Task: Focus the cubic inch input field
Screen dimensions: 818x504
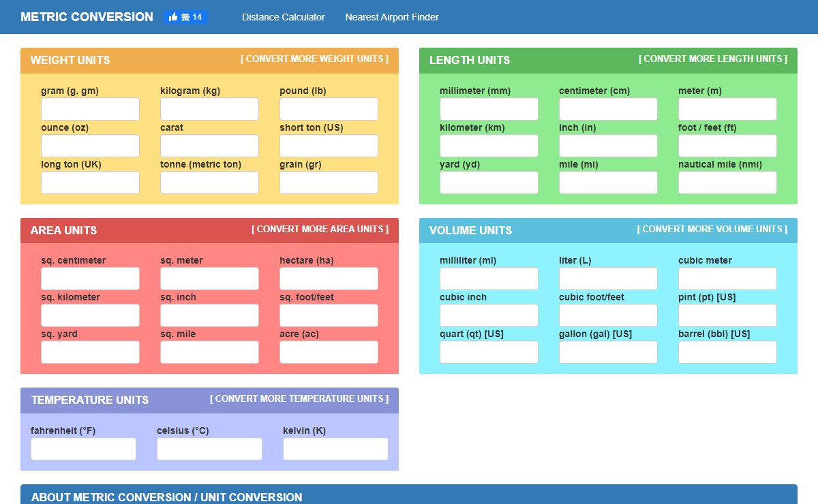Action: click(x=489, y=315)
